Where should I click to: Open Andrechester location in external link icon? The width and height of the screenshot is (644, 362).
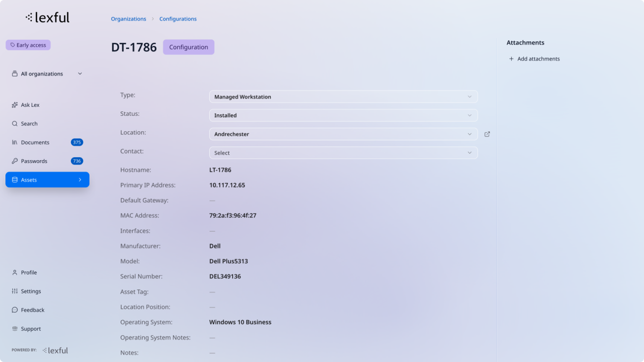487,134
